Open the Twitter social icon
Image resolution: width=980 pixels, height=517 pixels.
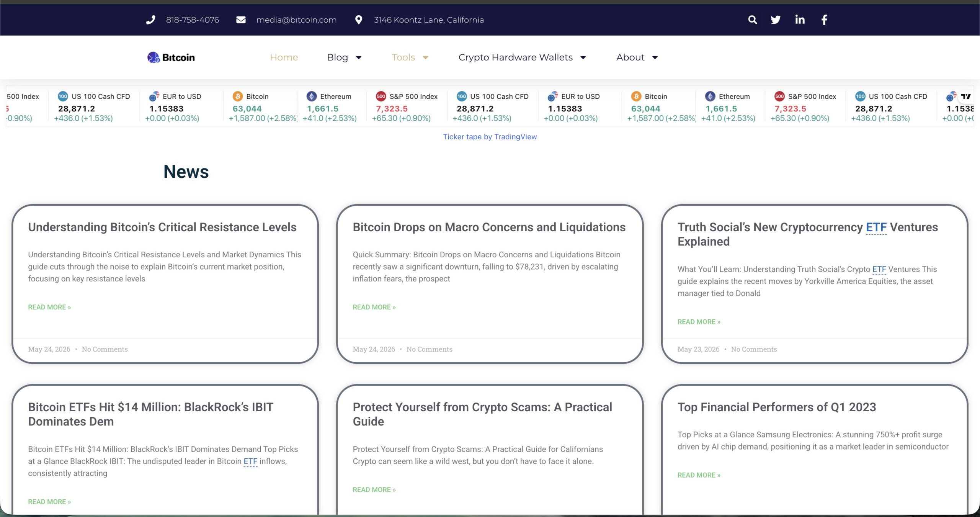776,20
